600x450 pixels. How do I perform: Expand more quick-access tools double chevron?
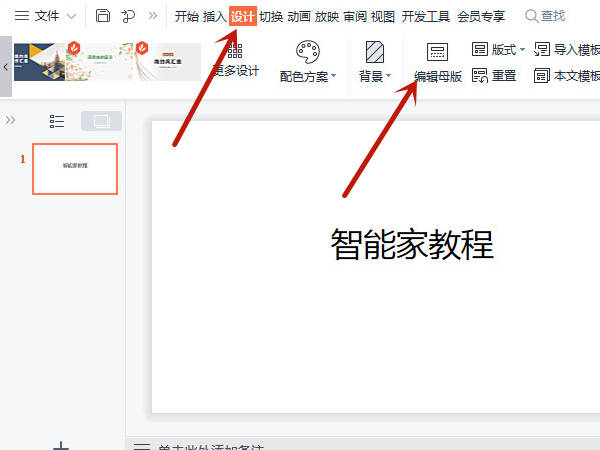pos(153,16)
